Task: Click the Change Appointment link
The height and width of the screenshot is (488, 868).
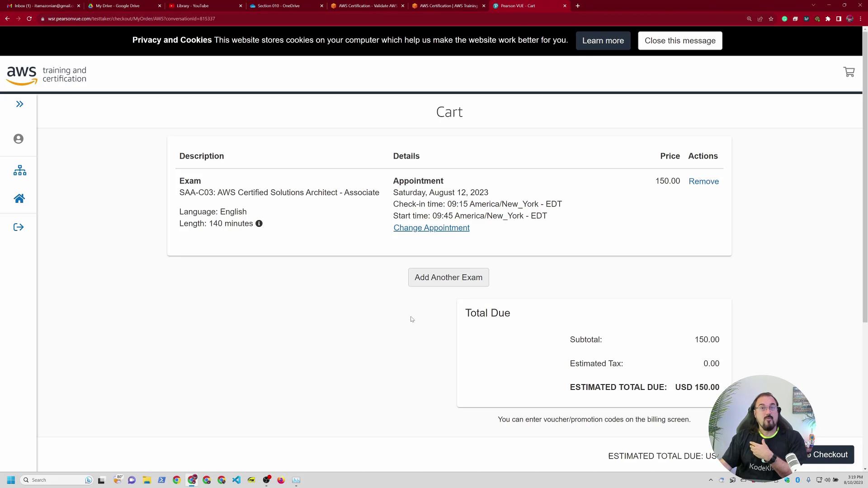Action: tap(431, 228)
